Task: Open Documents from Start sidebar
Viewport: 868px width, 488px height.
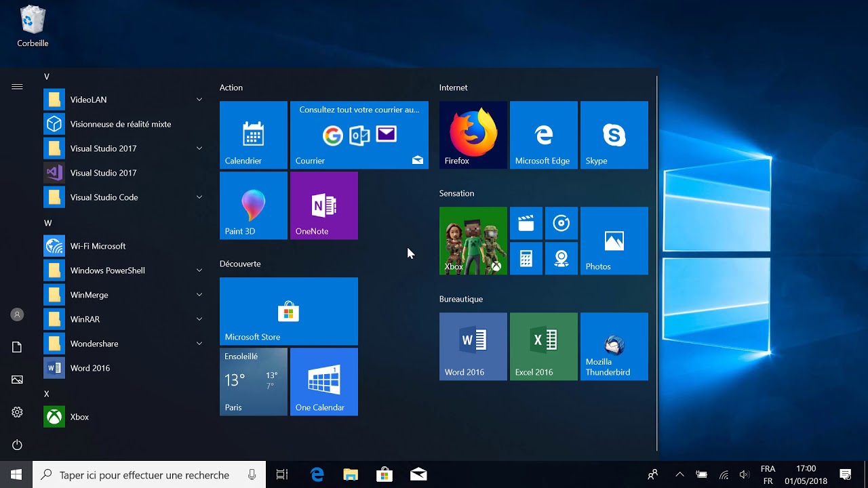Action: pyautogui.click(x=17, y=347)
